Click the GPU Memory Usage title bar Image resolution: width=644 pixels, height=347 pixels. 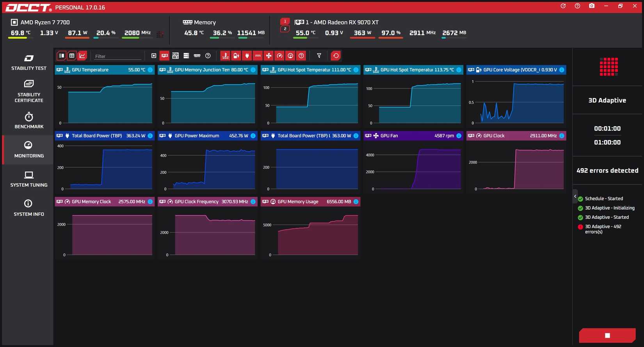tap(310, 202)
